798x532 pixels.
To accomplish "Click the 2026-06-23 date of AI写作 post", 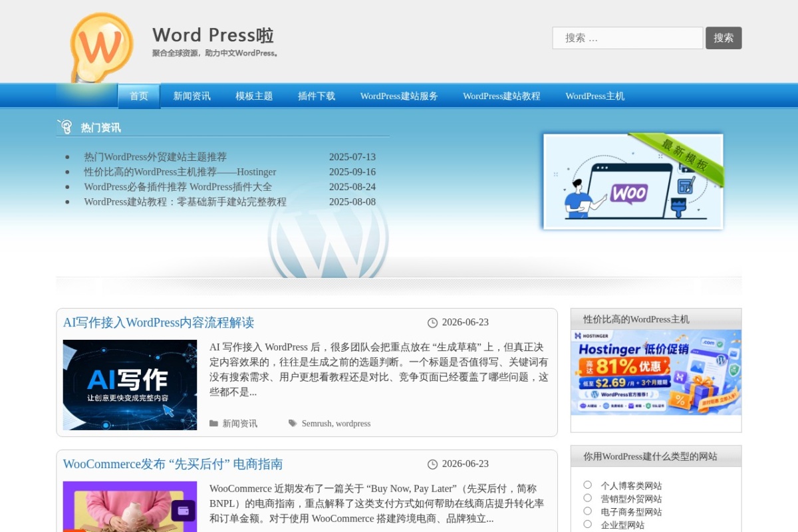I will pyautogui.click(x=465, y=323).
